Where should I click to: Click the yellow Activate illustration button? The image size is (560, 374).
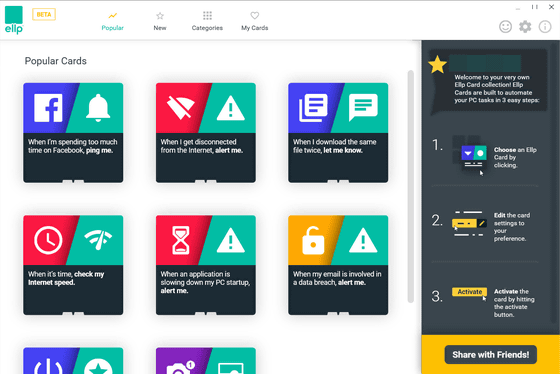(469, 292)
